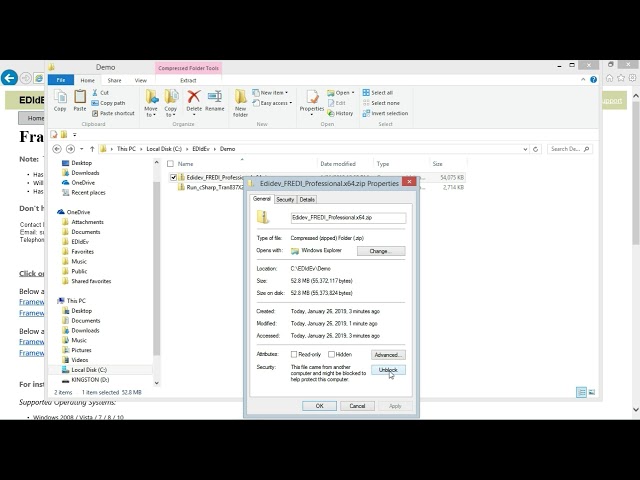640x480 pixels.
Task: Switch to the Share ribbon tab
Action: [114, 80]
